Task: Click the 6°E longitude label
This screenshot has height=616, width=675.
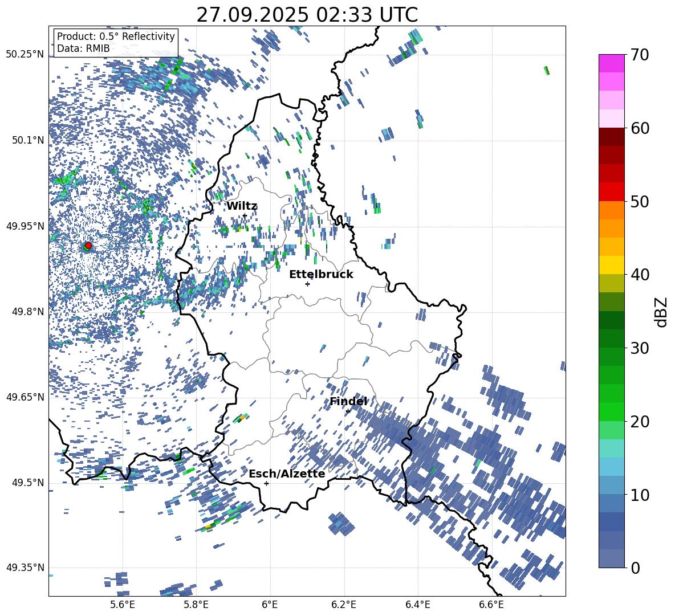Action: 270,605
